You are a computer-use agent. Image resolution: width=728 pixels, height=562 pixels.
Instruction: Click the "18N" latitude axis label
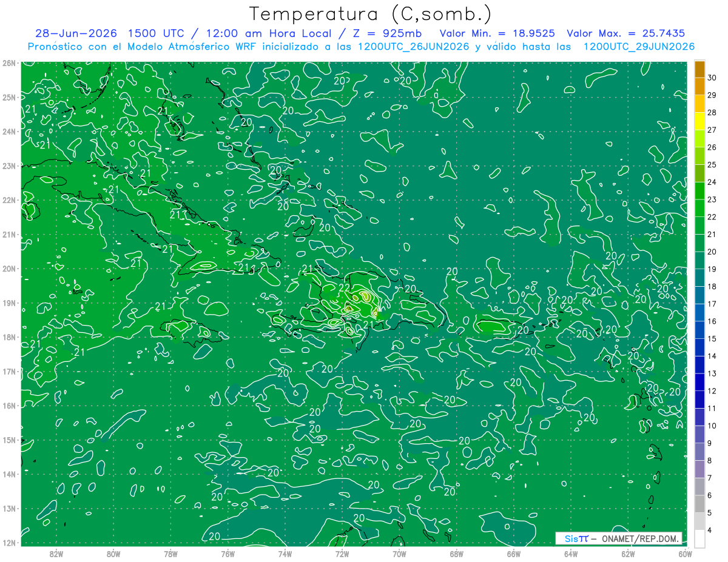pos(9,337)
